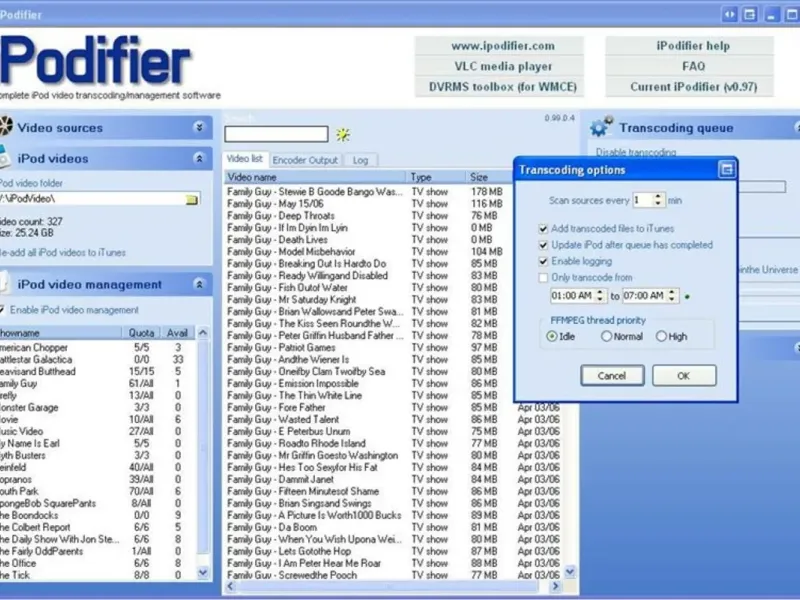Select The Office show row
This screenshot has width=800, height=600.
[97, 563]
